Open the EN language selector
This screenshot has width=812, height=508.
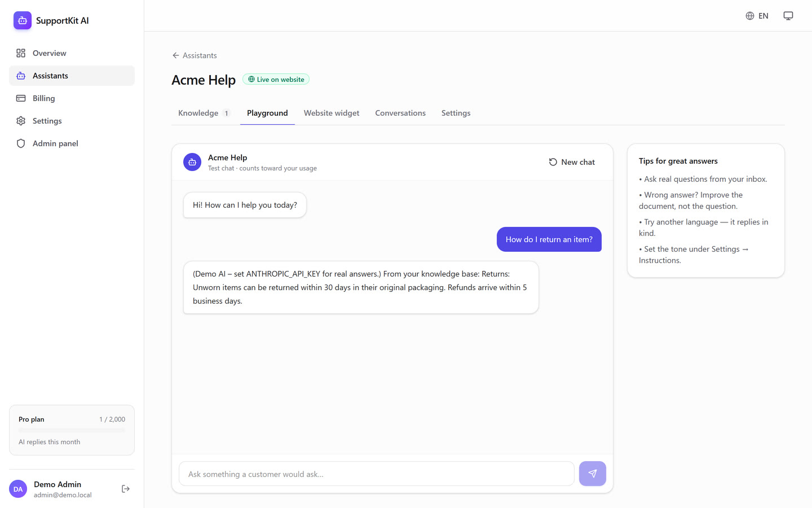tap(757, 16)
